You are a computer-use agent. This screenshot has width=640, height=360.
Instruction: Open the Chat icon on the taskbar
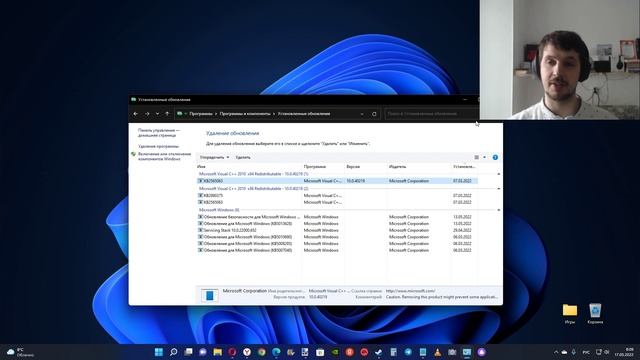[203, 352]
